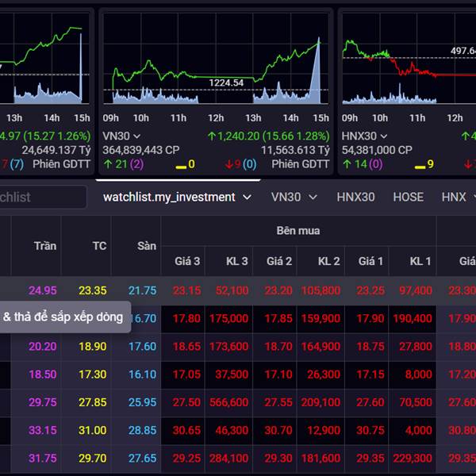Click bid volume 27,800
This screenshot has width=476, height=476.
416,347
